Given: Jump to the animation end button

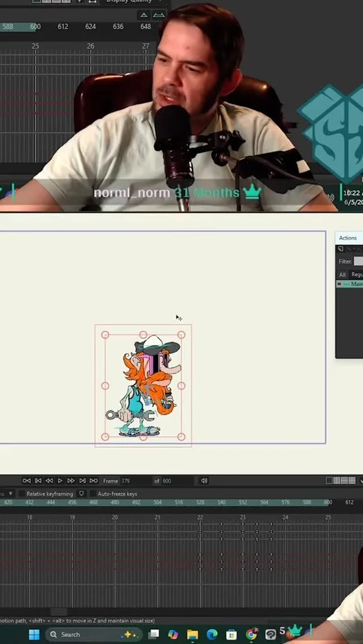Looking at the screenshot, I should [x=94, y=481].
